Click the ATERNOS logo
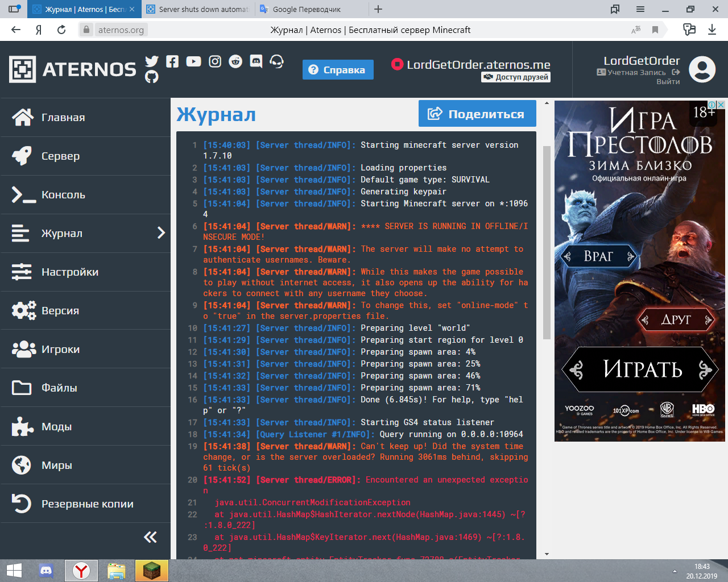This screenshot has width=728, height=582. tap(73, 69)
